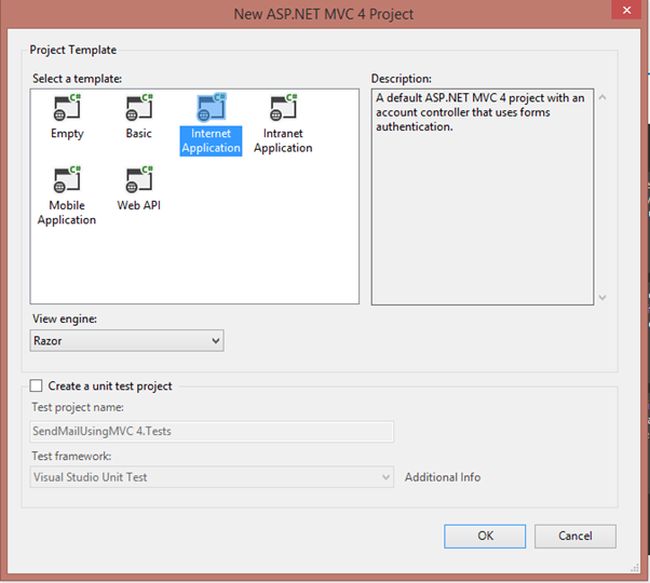This screenshot has height=583, width=650.
Task: Click the 'Description:' label
Action: tap(401, 78)
